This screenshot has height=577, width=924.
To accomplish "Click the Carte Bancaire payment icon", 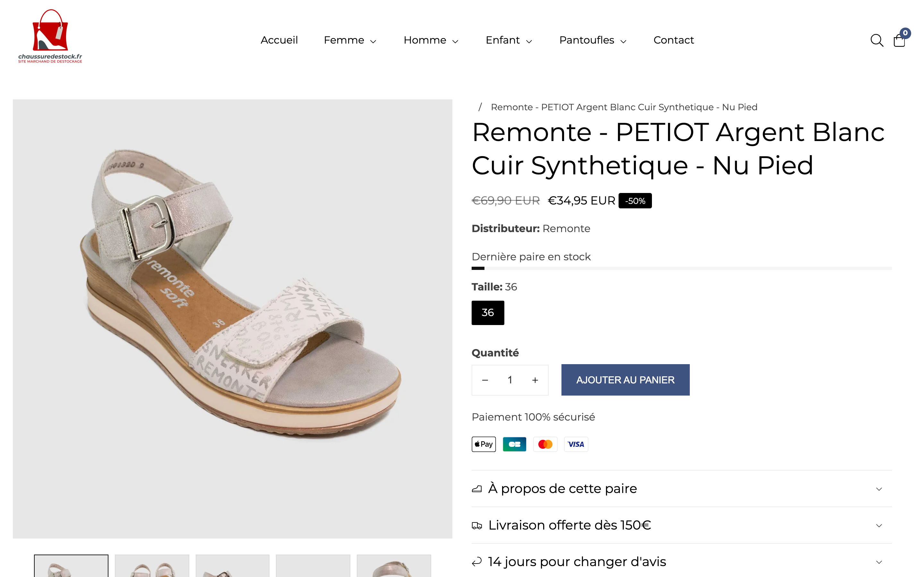I will coord(514,444).
